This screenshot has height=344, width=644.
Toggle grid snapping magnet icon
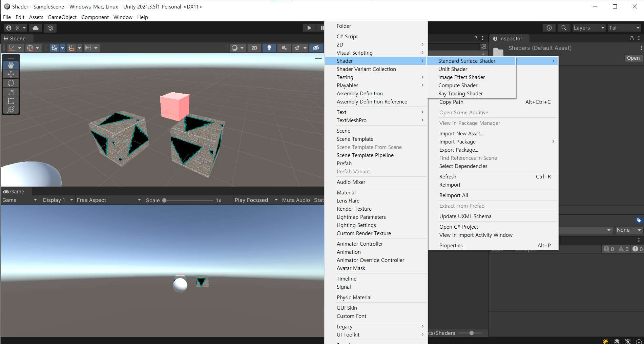point(71,48)
